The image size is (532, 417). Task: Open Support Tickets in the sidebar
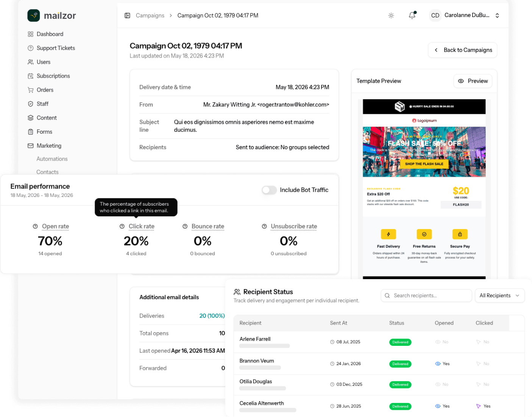click(56, 48)
